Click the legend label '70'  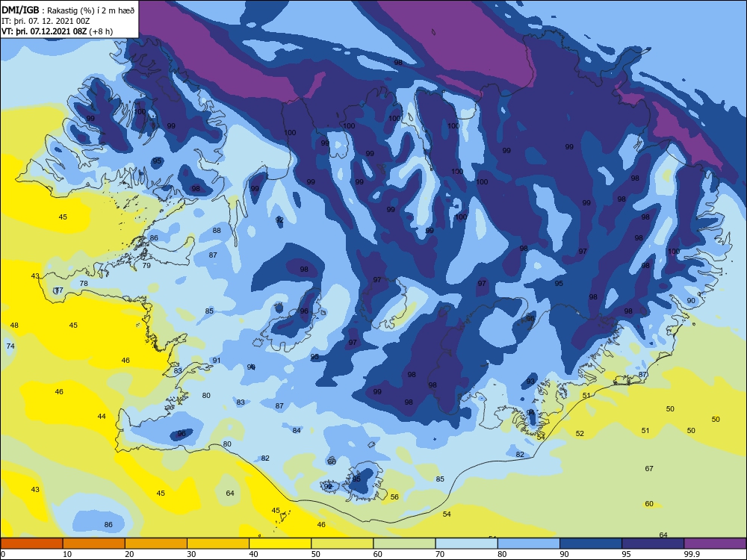pyautogui.click(x=440, y=554)
